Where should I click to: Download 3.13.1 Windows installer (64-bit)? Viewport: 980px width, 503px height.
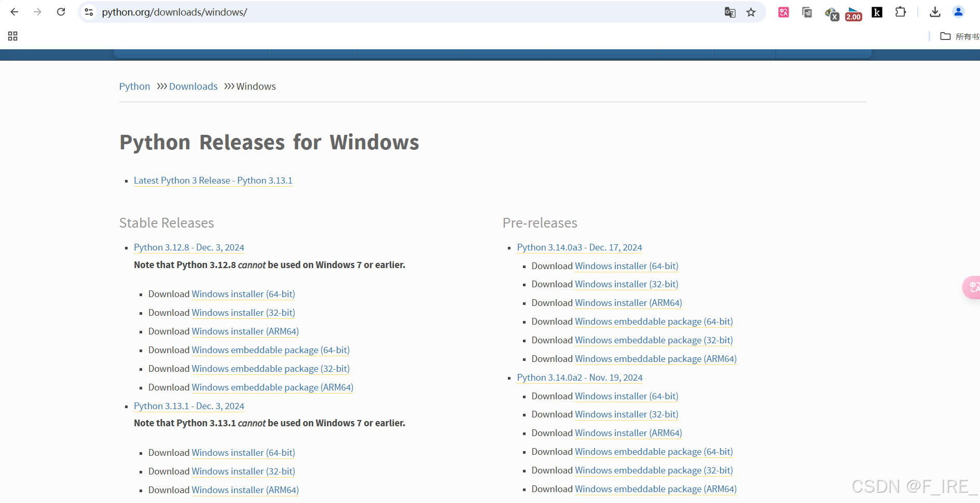243,453
